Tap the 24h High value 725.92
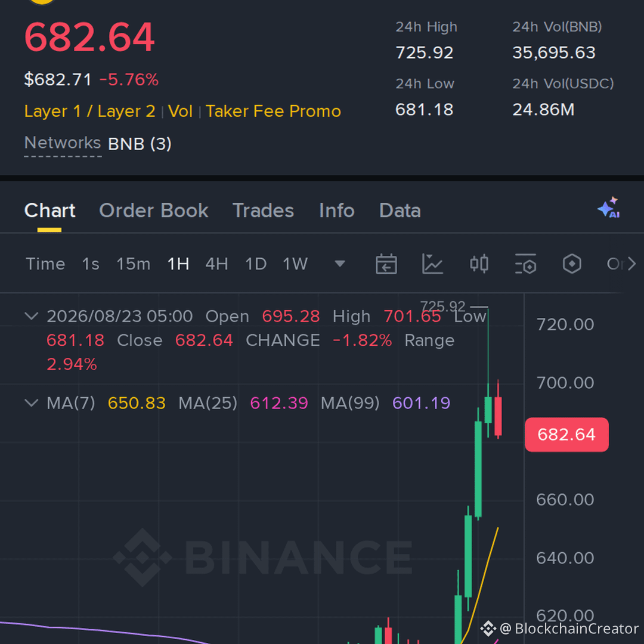Screen dimensions: 644x644 (425, 52)
